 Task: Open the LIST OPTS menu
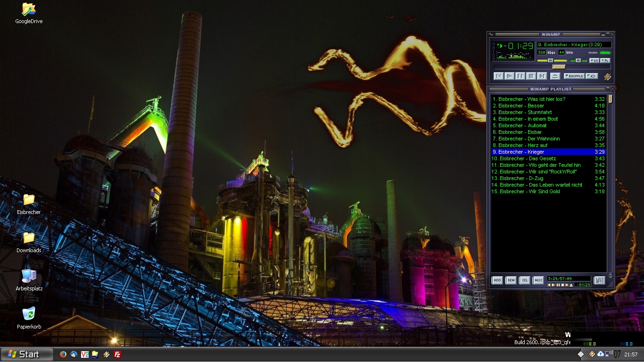(x=600, y=280)
